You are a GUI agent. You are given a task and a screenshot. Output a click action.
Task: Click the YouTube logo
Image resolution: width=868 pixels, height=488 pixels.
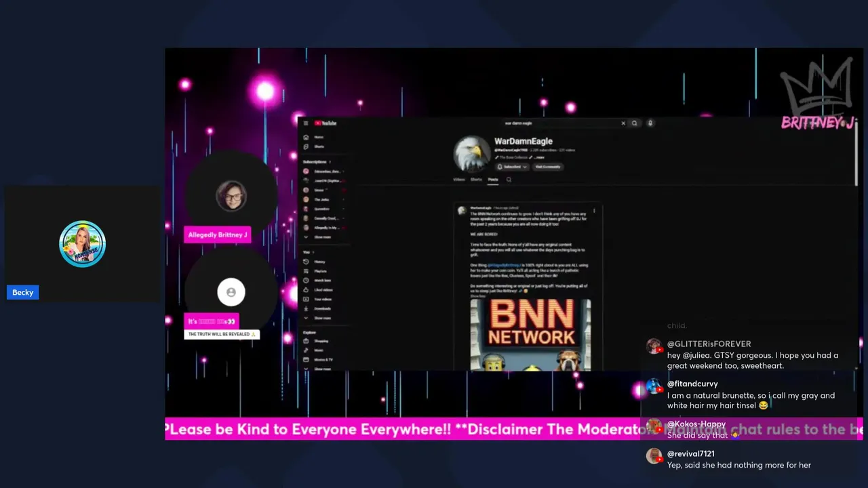click(x=325, y=123)
